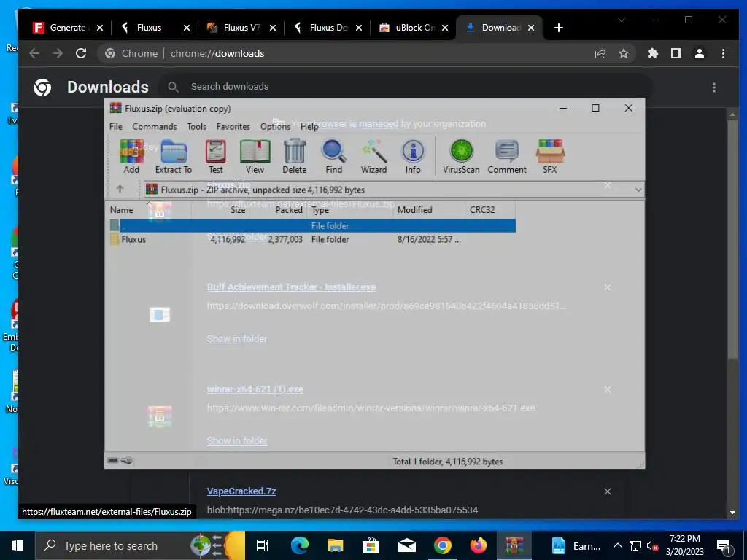Click the key icon in WinRAR status bar
The height and width of the screenshot is (560, 747).
(127, 461)
